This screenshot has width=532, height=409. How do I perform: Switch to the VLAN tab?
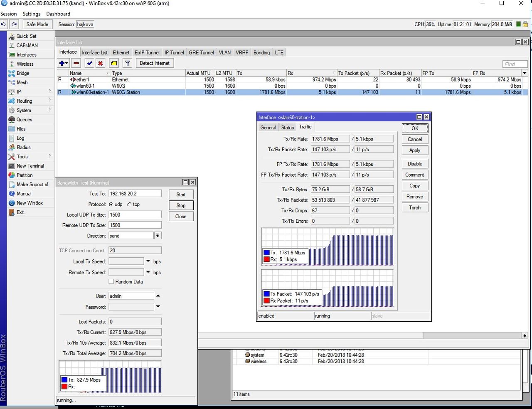click(225, 52)
